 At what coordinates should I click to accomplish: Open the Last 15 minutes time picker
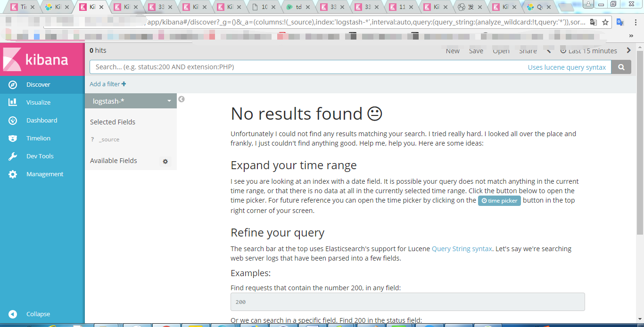tap(588, 51)
